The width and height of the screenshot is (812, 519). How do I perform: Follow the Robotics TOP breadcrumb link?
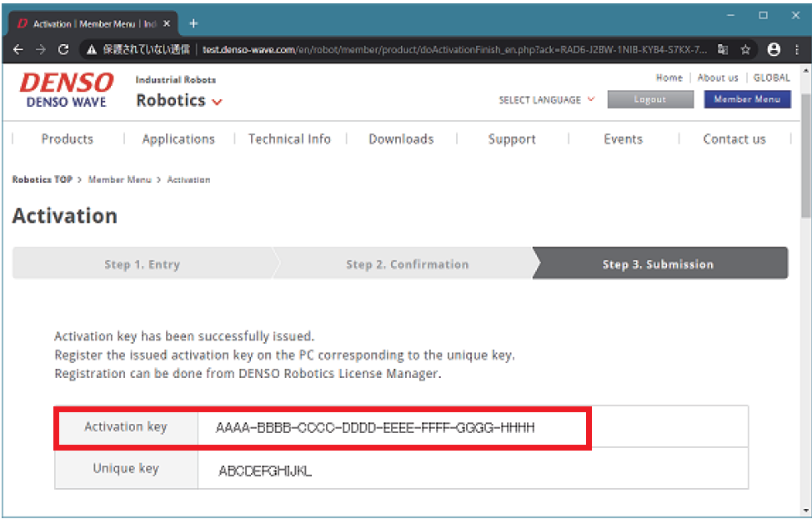(42, 179)
